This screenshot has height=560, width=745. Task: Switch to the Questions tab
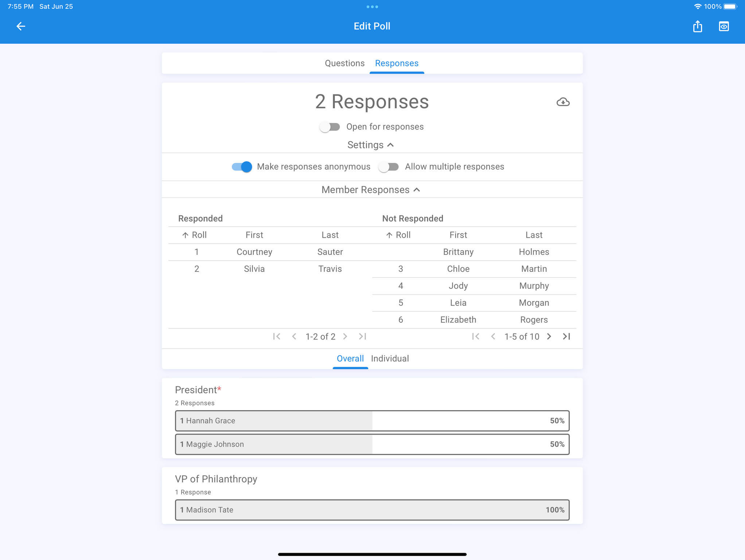[344, 63]
